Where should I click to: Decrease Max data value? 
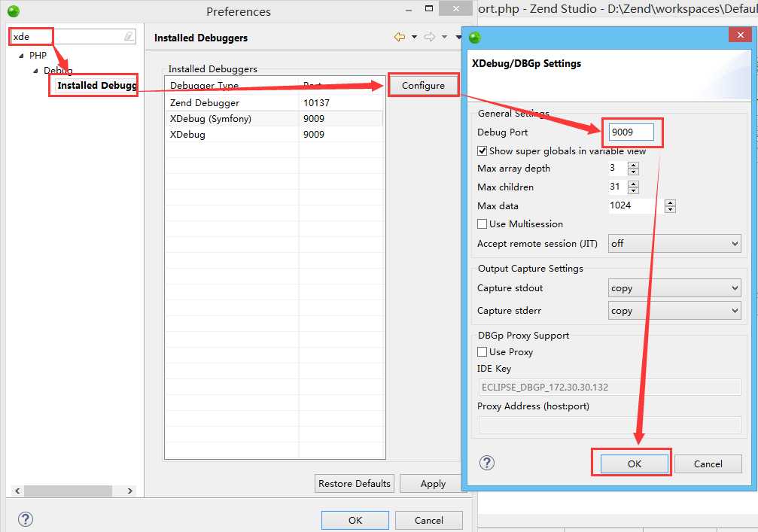(670, 210)
